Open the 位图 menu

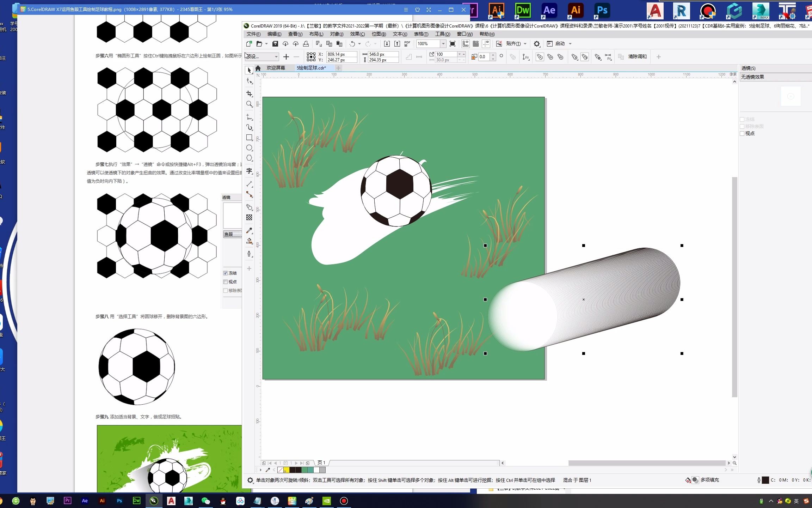click(x=379, y=34)
